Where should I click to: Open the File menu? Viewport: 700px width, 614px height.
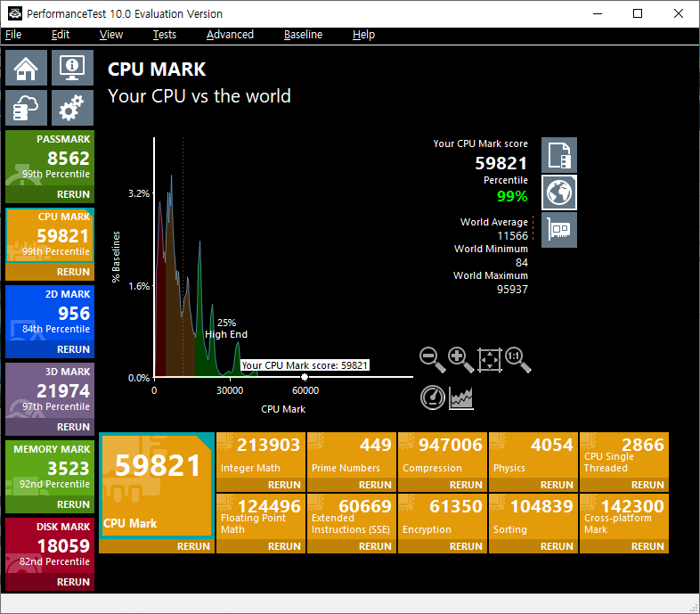[13, 35]
